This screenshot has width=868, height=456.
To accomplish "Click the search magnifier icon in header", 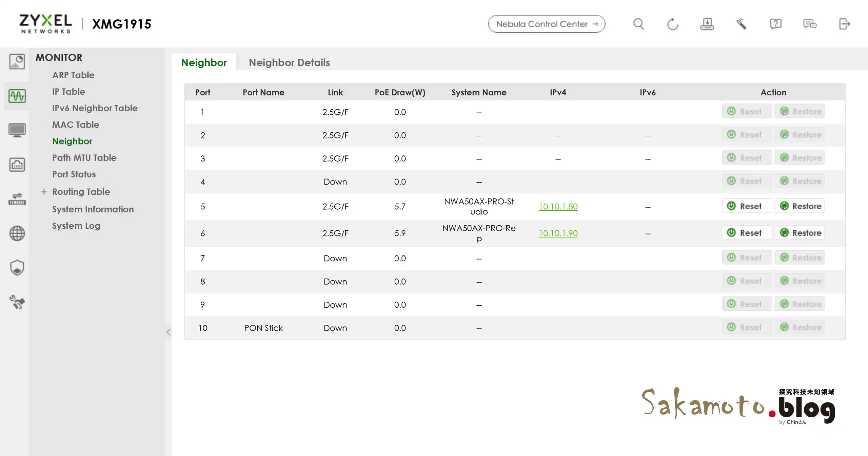I will [x=638, y=24].
